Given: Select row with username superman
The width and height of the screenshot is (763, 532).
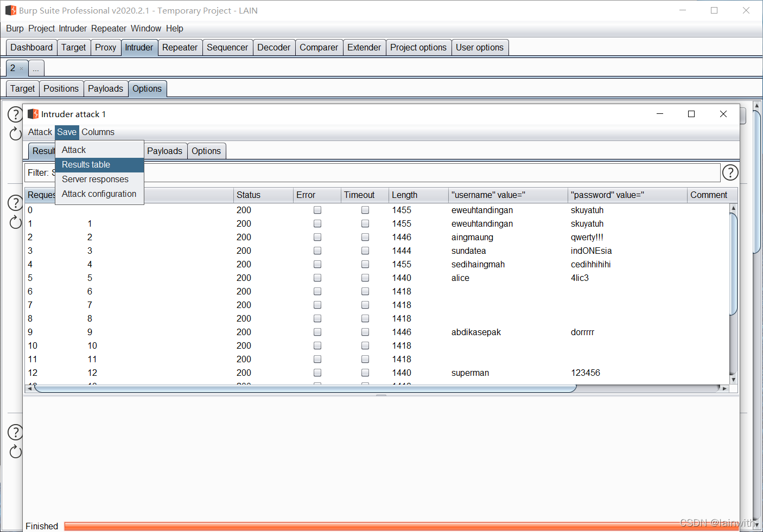Looking at the screenshot, I should point(377,373).
